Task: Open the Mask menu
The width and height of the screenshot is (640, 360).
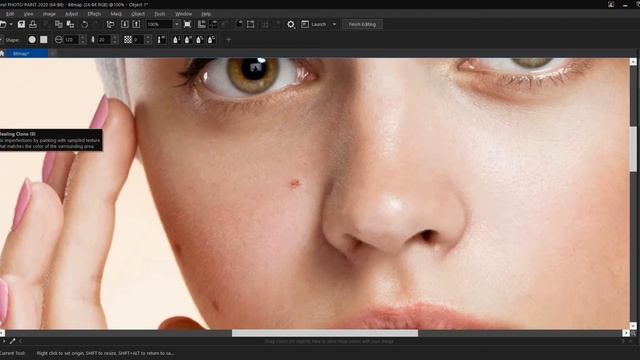Action: [116, 14]
